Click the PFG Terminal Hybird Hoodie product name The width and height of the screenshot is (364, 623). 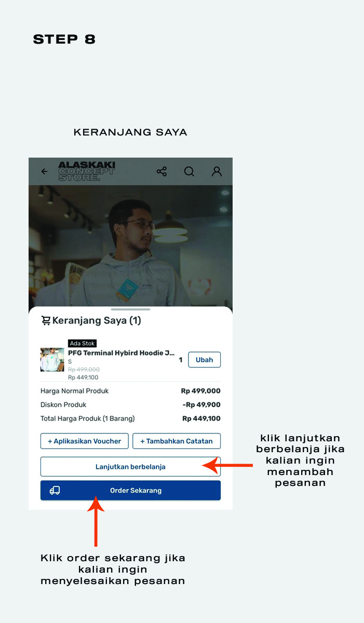(x=122, y=353)
